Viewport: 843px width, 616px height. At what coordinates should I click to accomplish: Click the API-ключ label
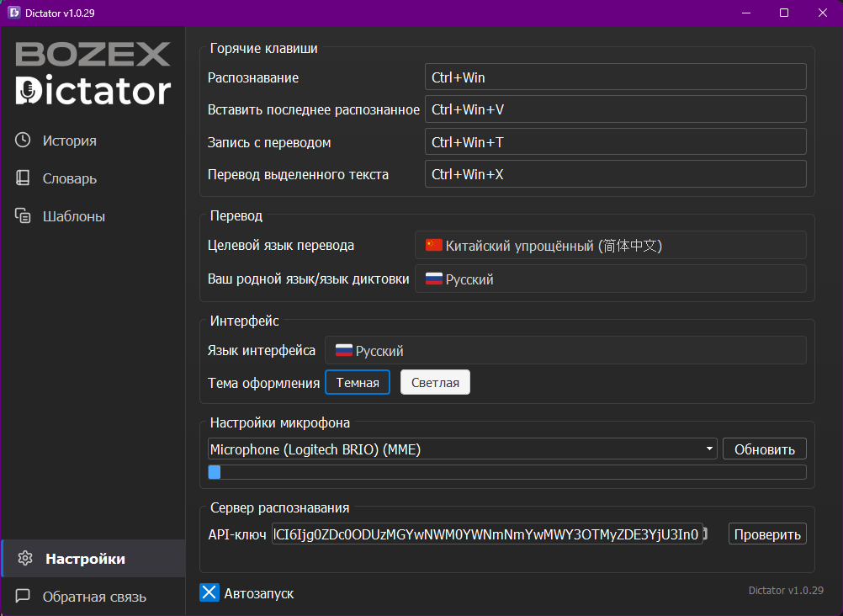point(237,534)
